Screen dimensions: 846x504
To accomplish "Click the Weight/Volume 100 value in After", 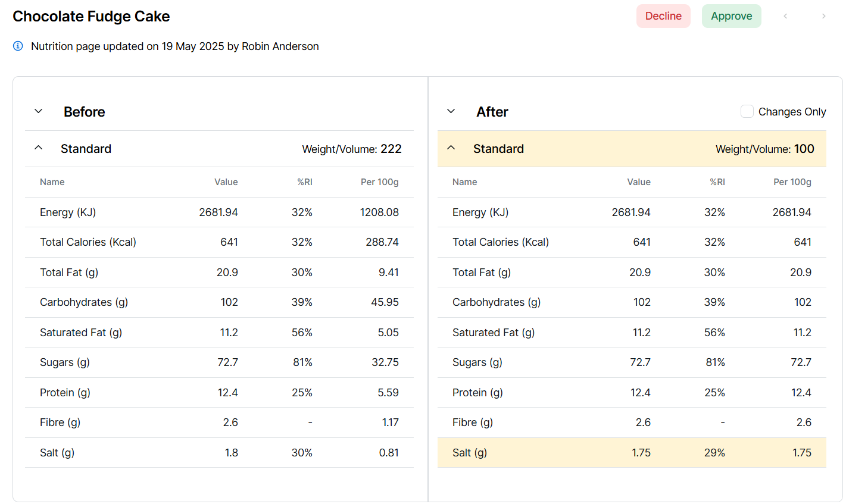I will [804, 149].
